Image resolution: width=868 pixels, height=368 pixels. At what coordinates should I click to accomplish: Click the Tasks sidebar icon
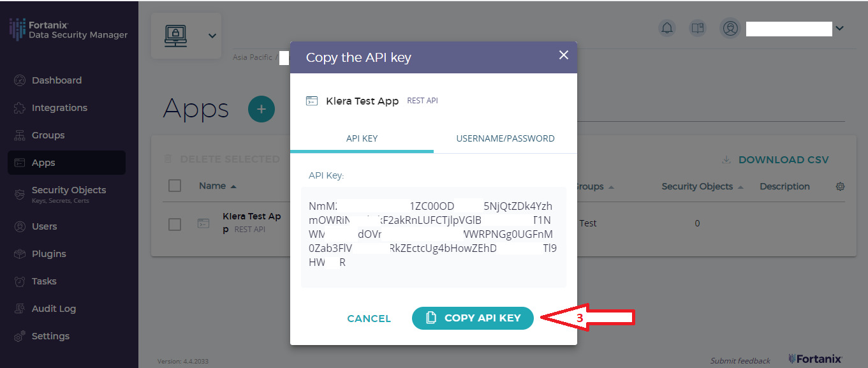[20, 281]
